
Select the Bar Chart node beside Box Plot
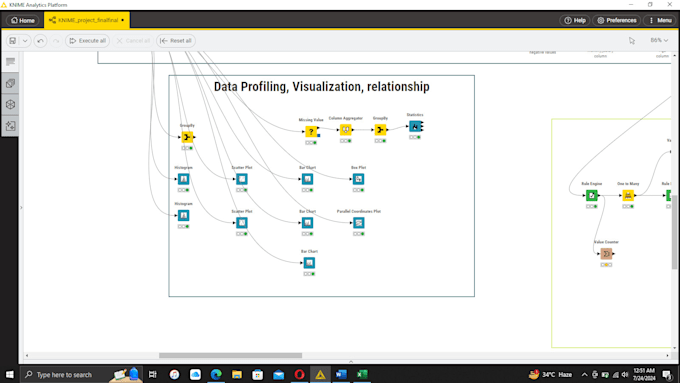click(307, 179)
